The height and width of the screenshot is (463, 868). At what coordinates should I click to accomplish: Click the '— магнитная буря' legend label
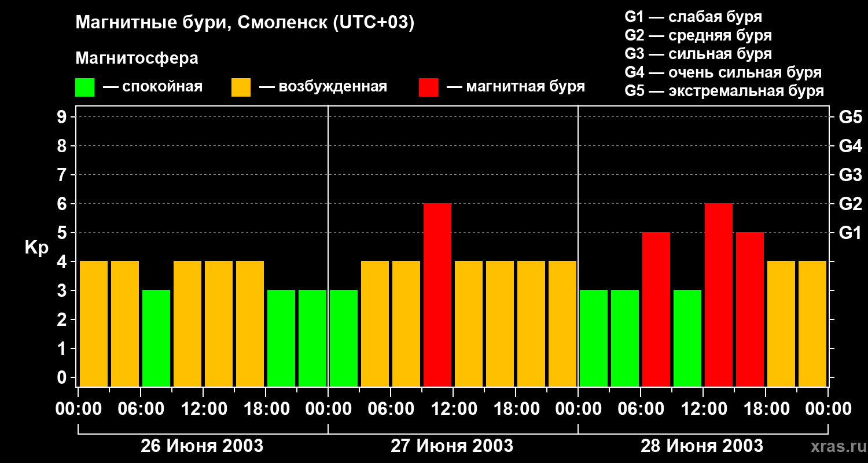pyautogui.click(x=516, y=87)
